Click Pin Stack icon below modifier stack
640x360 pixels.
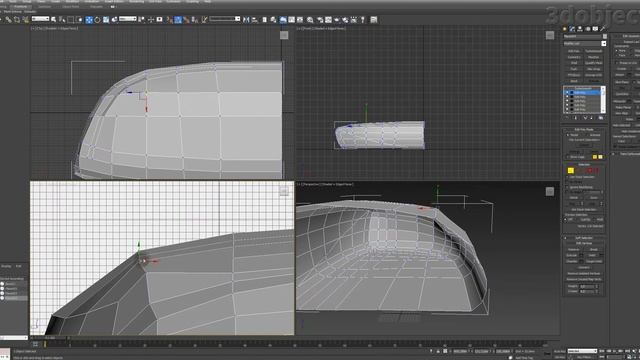[567, 118]
